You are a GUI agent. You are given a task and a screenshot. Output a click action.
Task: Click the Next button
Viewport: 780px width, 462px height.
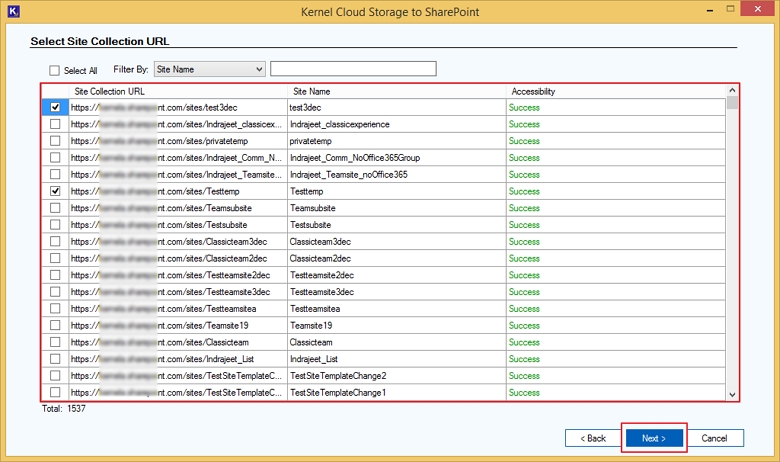click(654, 438)
